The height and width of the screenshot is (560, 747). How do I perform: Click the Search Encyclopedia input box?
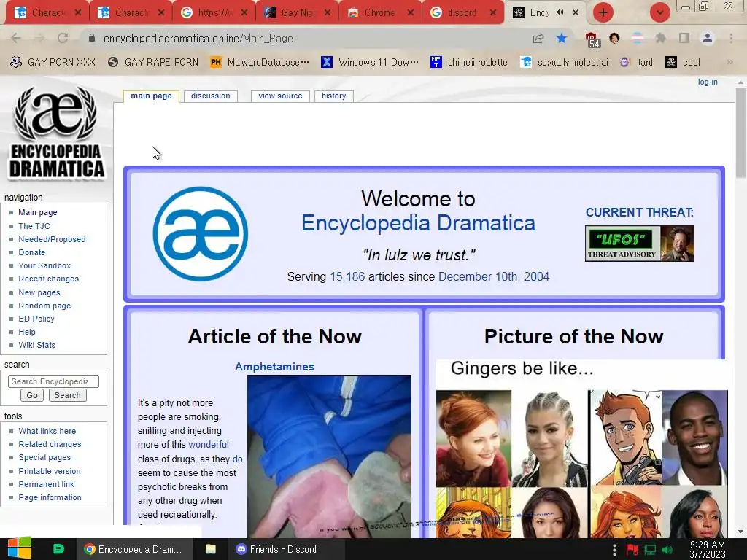point(53,381)
